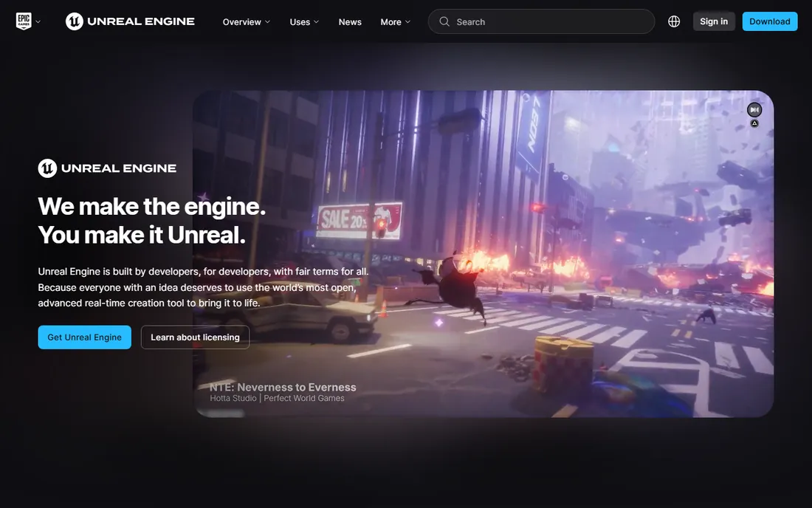The image size is (812, 508).
Task: Skip to next hero video
Action: point(754,110)
